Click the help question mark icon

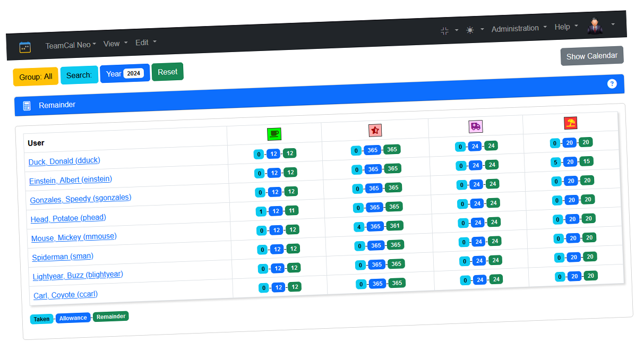[x=612, y=84]
